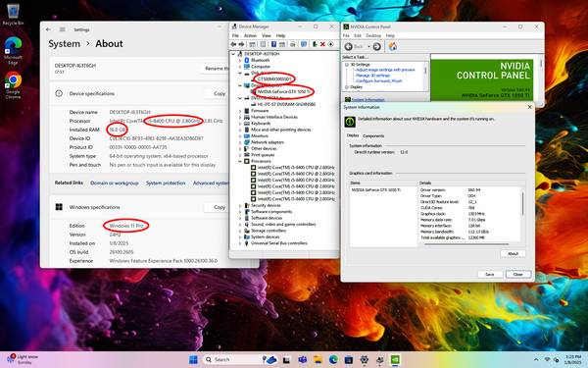
Task: Open Microsoft Teams from the taskbar
Action: coord(303,360)
